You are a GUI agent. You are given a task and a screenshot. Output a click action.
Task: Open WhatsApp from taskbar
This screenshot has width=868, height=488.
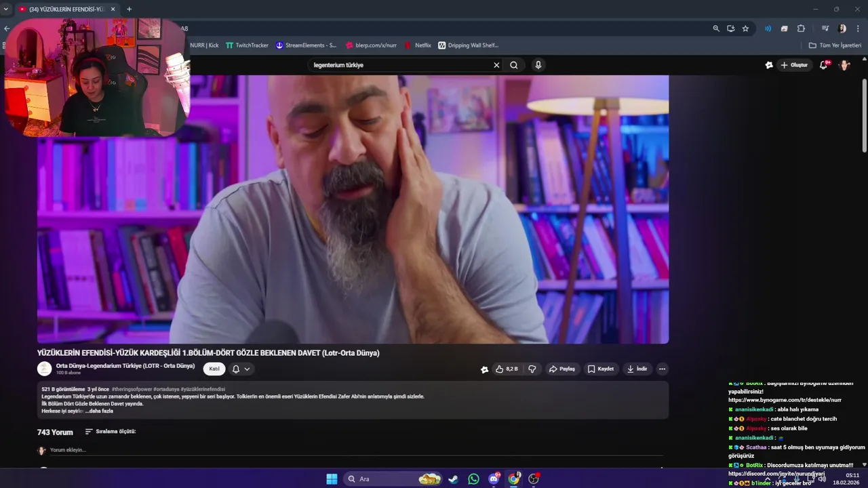tap(473, 479)
